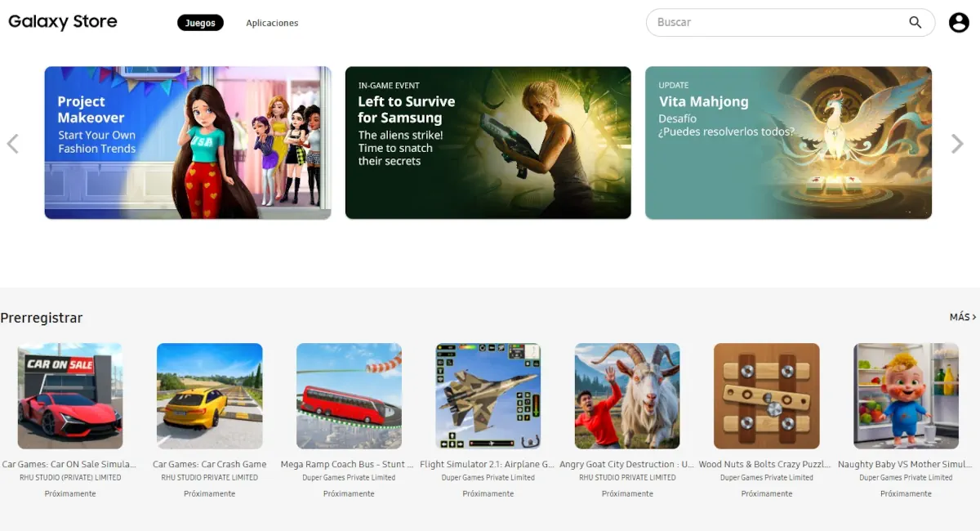Choose the Flight Simulator airplane game icon
The image size is (980, 531).
tap(488, 395)
